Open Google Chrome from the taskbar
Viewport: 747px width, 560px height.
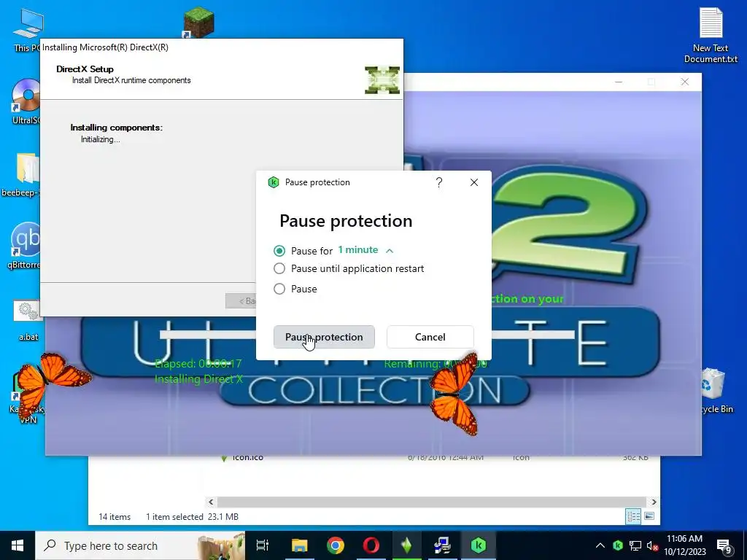tap(336, 545)
